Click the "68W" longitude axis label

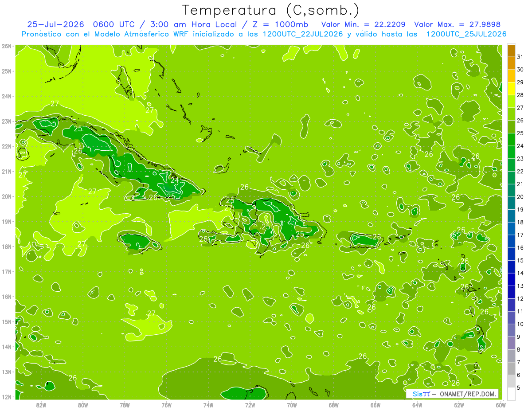pos(333,405)
